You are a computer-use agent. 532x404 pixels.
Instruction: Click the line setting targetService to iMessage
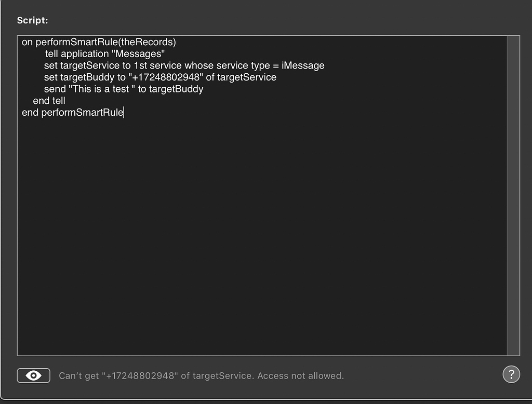(x=184, y=65)
